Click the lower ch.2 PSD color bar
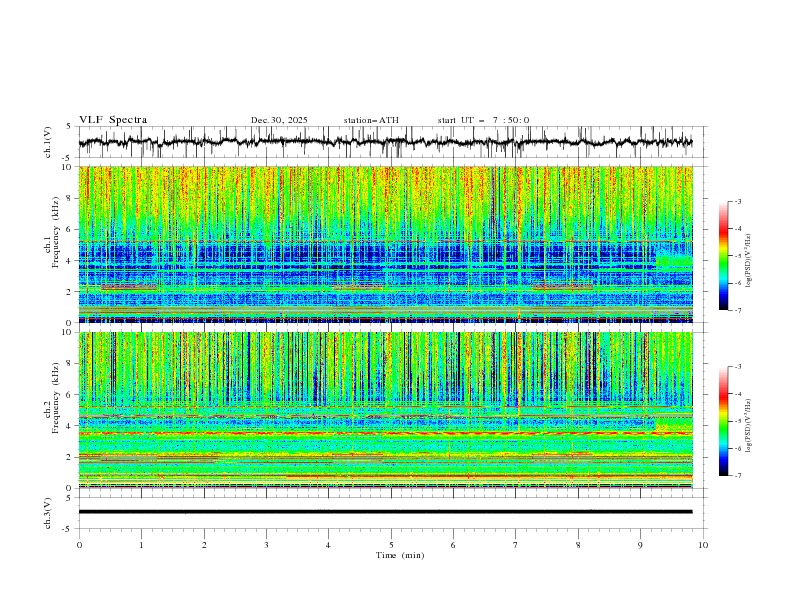 (x=723, y=421)
